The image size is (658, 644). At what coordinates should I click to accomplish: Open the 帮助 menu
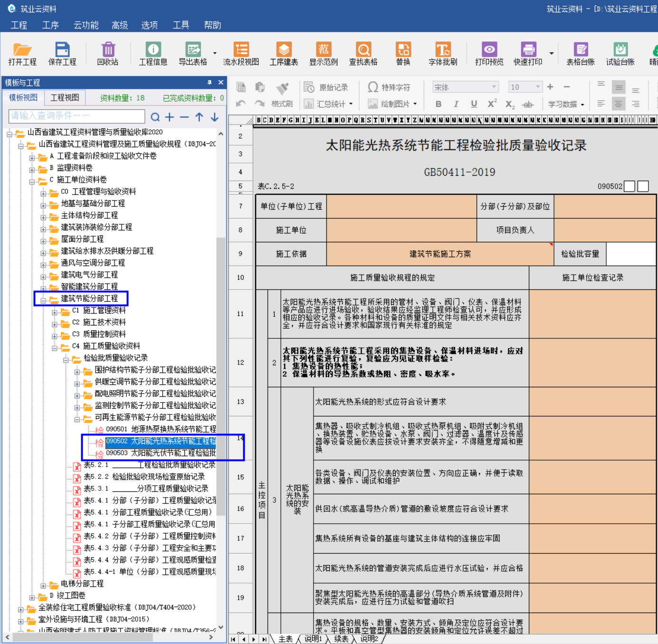212,25
